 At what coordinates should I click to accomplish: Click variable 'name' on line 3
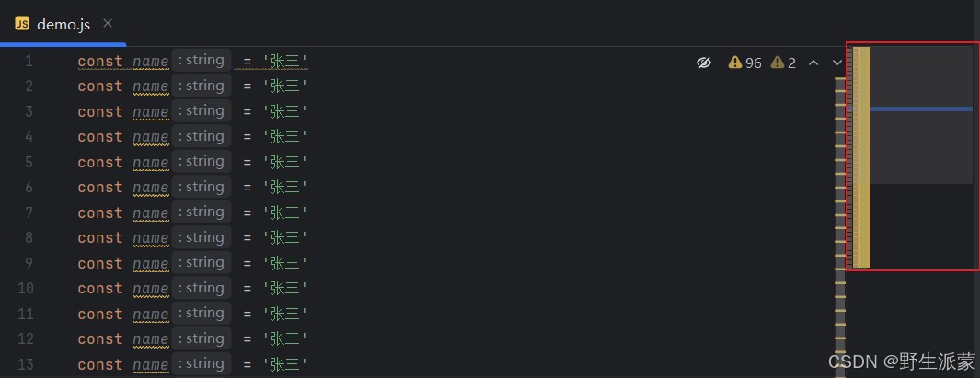pyautogui.click(x=151, y=111)
